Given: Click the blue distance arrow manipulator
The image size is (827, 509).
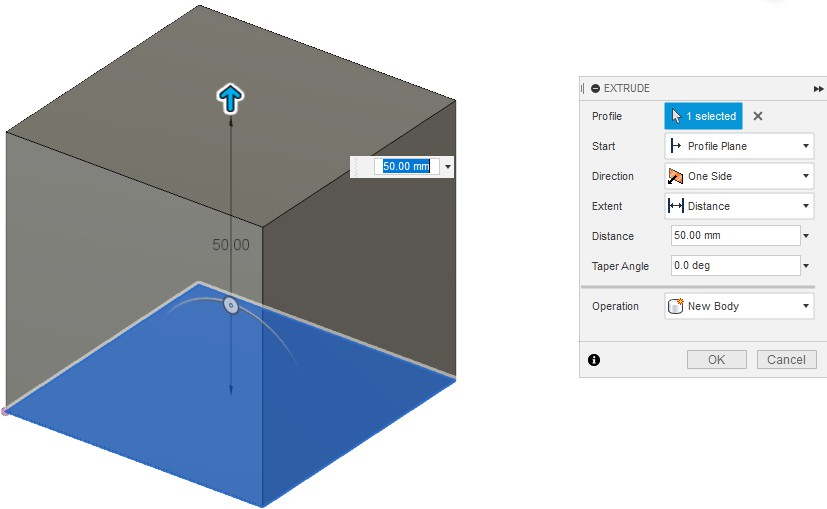Looking at the screenshot, I should (231, 98).
